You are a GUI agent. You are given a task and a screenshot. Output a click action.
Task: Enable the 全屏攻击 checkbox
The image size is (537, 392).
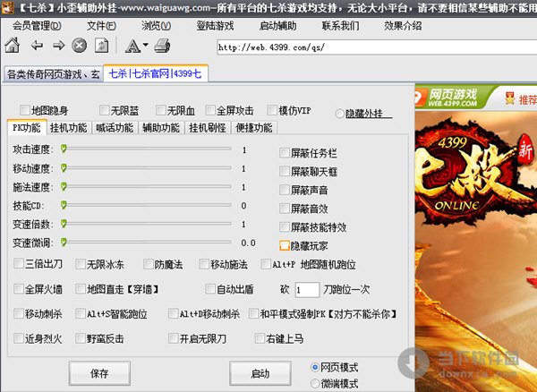[210, 110]
